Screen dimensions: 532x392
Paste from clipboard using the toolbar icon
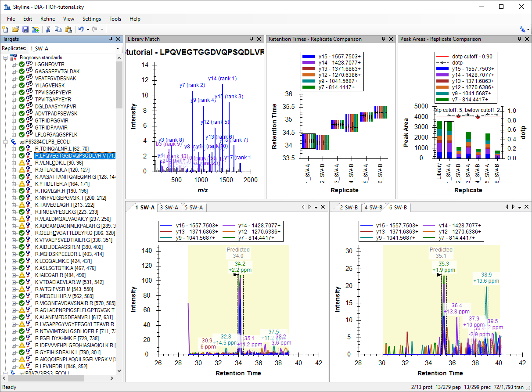pyautogui.click(x=68, y=29)
